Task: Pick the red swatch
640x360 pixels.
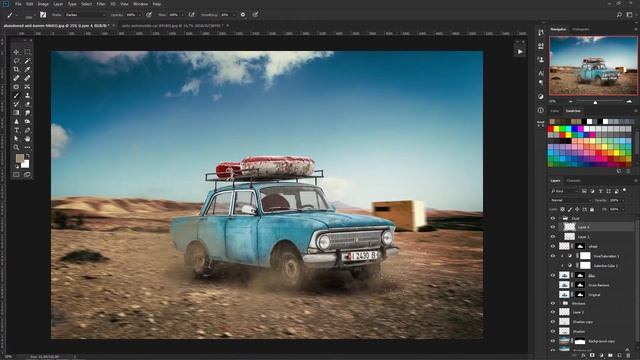Action: click(x=551, y=129)
